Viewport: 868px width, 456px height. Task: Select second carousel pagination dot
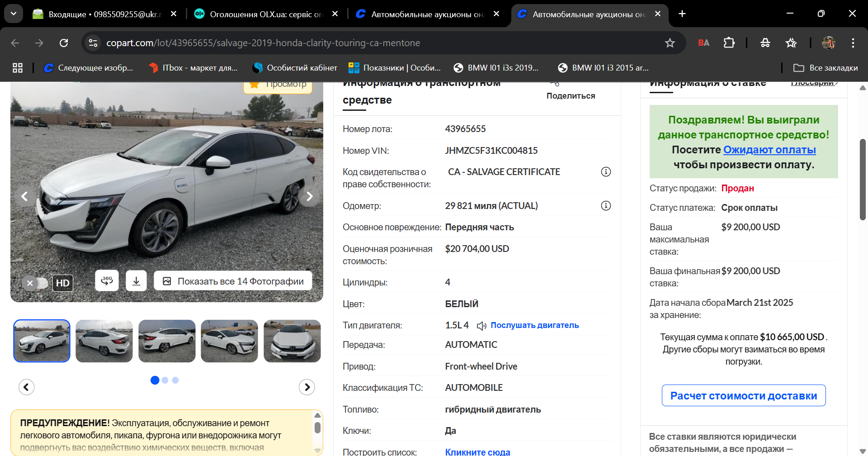(x=165, y=380)
